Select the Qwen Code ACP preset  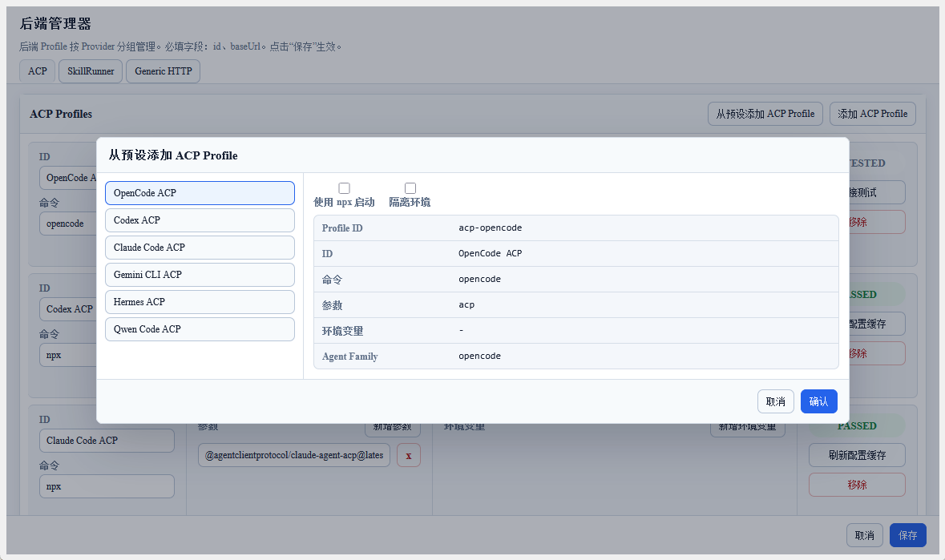(200, 329)
